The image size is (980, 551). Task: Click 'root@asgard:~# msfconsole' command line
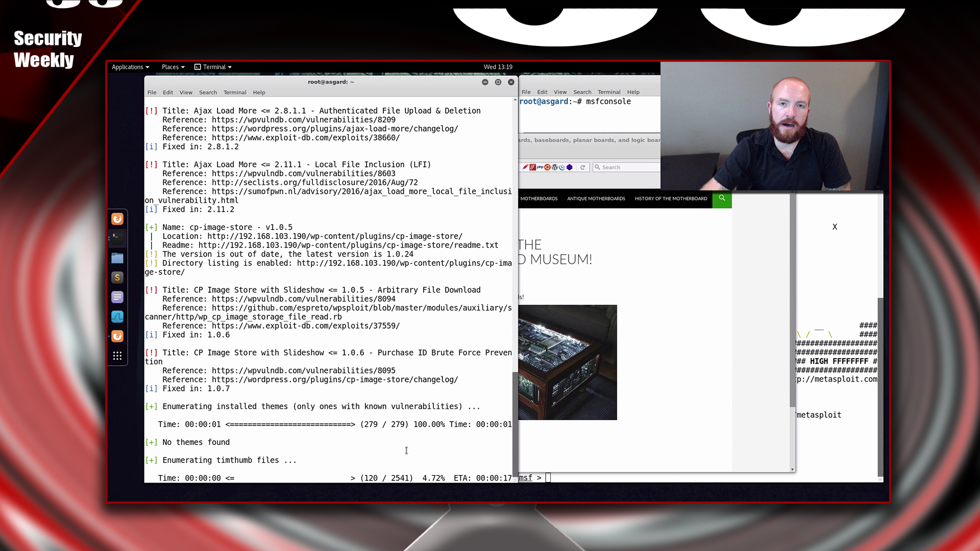pos(575,102)
